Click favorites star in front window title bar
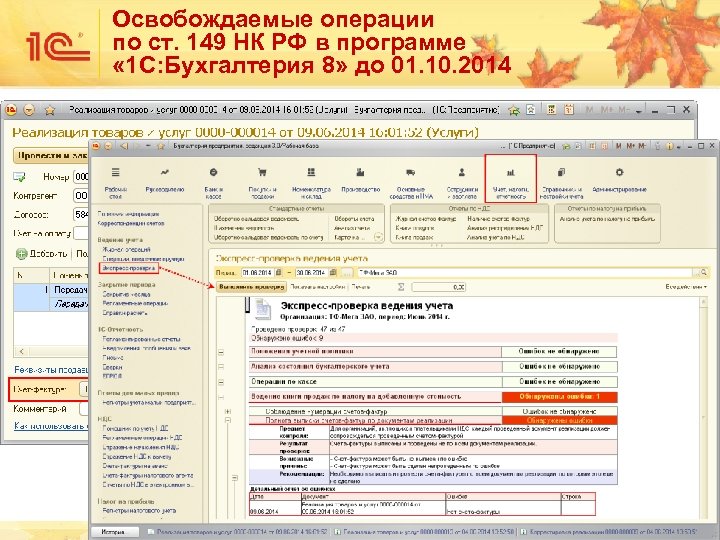This screenshot has width=720, height=540. (161, 146)
